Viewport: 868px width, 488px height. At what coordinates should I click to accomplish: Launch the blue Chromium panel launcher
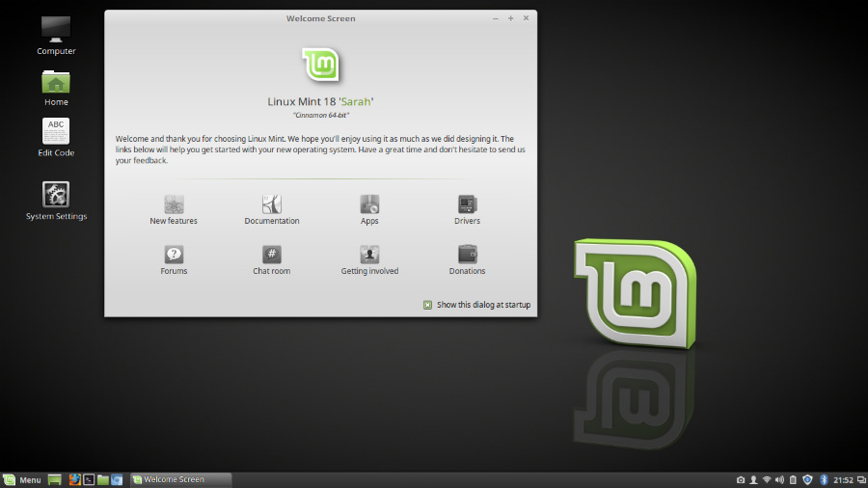(x=117, y=479)
